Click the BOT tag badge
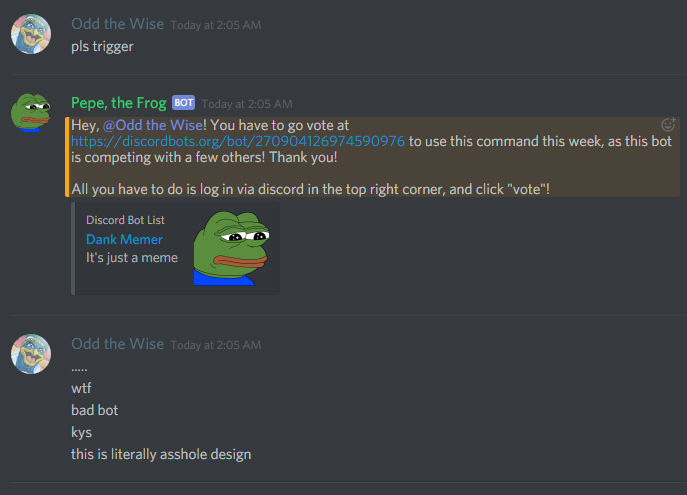 click(184, 103)
